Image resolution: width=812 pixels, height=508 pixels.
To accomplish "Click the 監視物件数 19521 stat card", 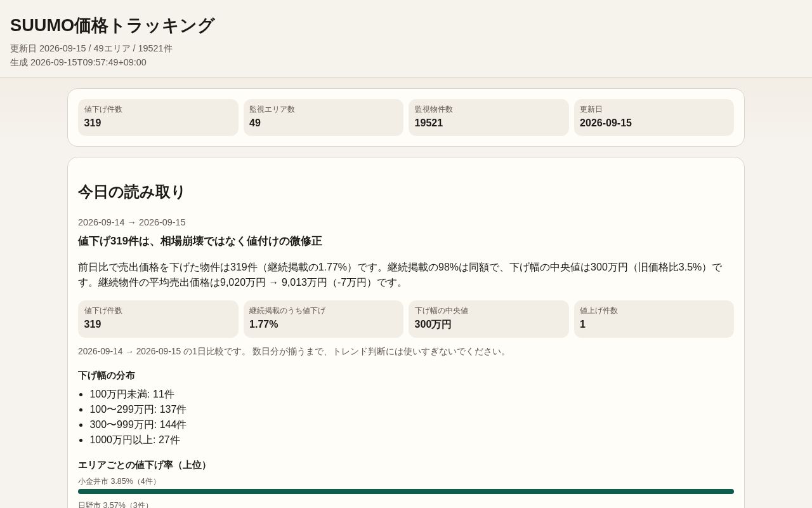I will pyautogui.click(x=488, y=117).
